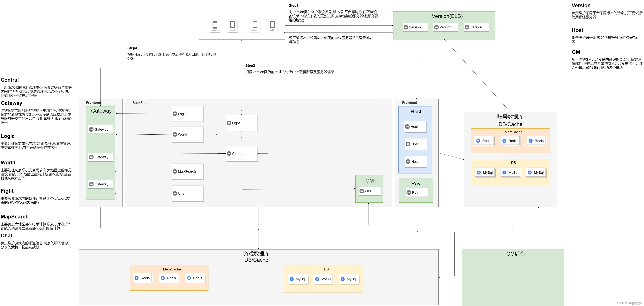Image resolution: width=644 pixels, height=306 pixels.
Task: Click the Pay node icon
Action: click(x=409, y=193)
